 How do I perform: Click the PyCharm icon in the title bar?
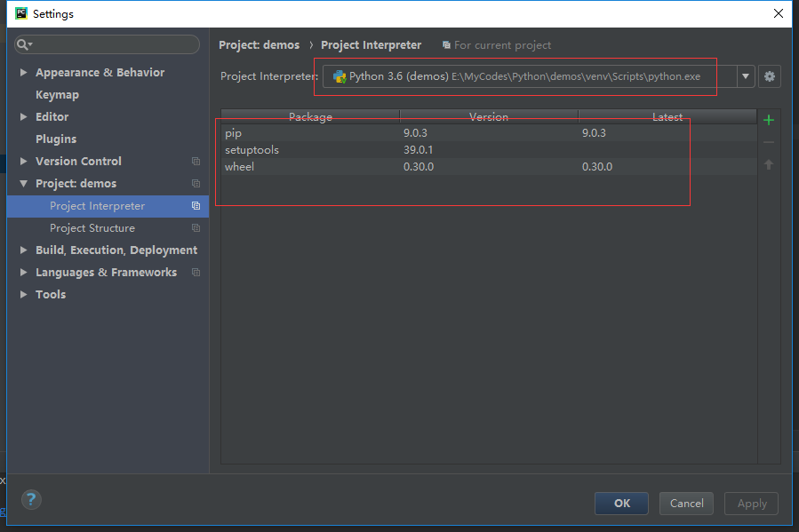pyautogui.click(x=21, y=13)
